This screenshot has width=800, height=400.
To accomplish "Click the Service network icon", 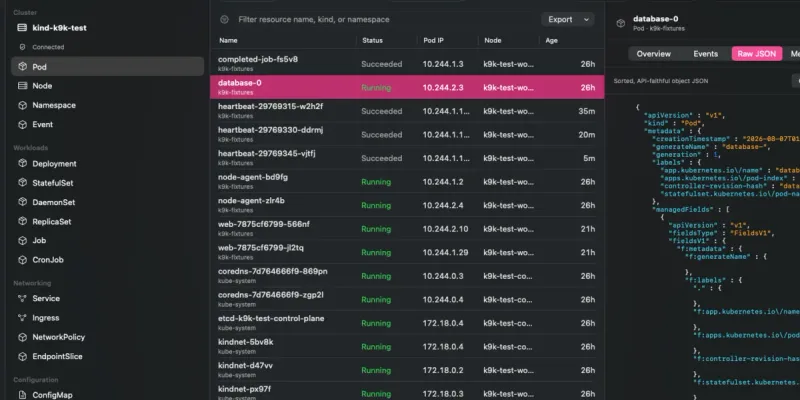I will (22, 298).
